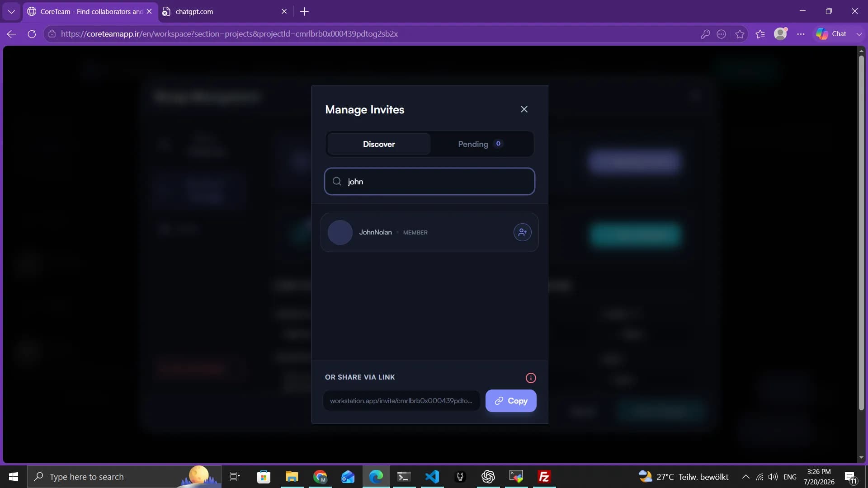Reload the page with refresh icon

(32, 34)
